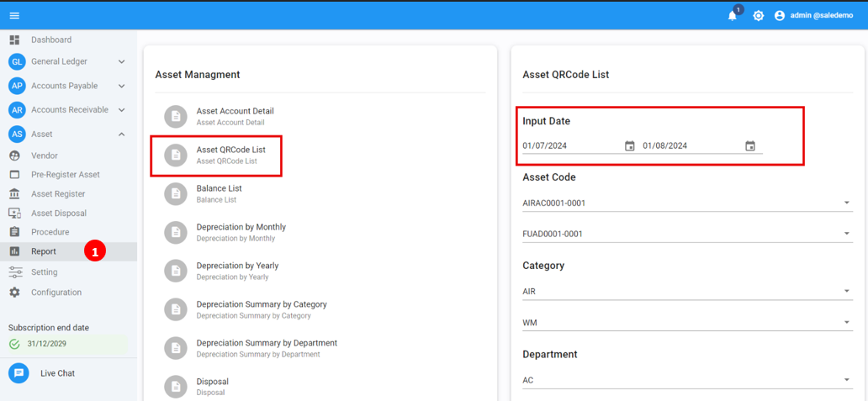Click the start date input field
The height and width of the screenshot is (401, 868).
coord(570,146)
